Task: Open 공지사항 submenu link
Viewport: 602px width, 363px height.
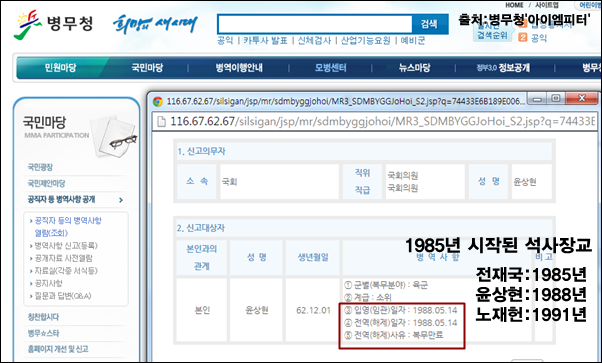Action: tap(48, 283)
